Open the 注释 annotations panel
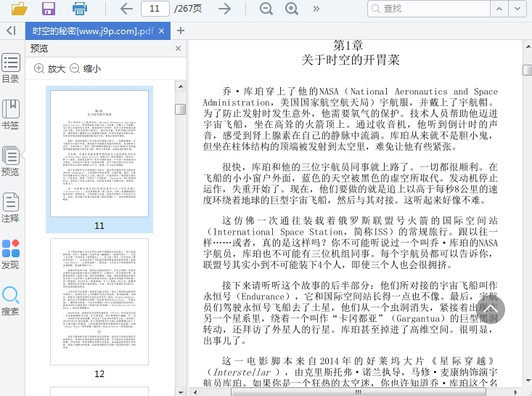This screenshot has height=396, width=532. [x=10, y=208]
